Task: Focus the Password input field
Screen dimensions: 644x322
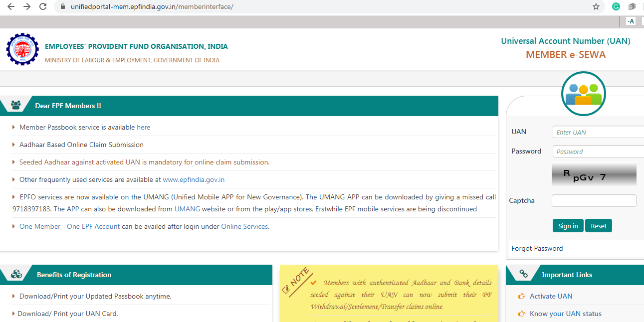Action: pos(598,152)
